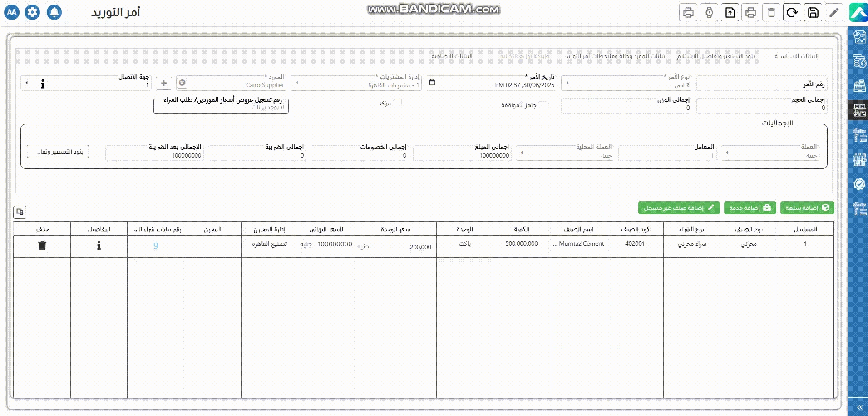Viewport: 868px width, 416px height.
Task: Switch to البيانات الاضافية tab
Action: [x=452, y=56]
